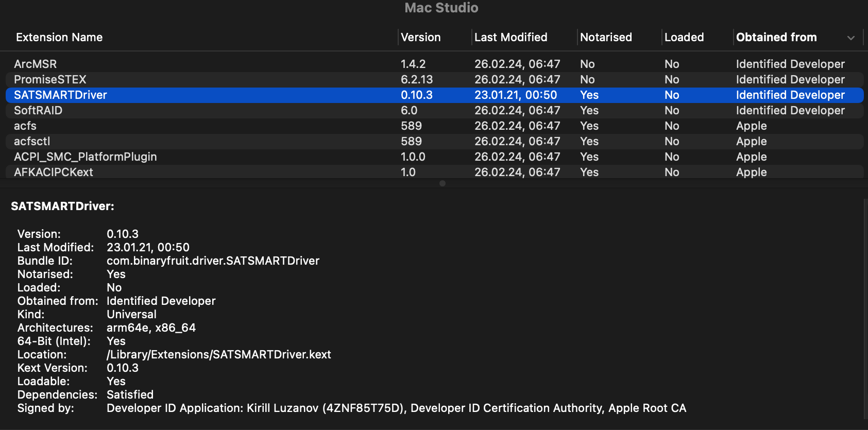Viewport: 868px width, 430px height.
Task: Click the Architectures value arm64e, x86_64
Action: [x=151, y=328]
